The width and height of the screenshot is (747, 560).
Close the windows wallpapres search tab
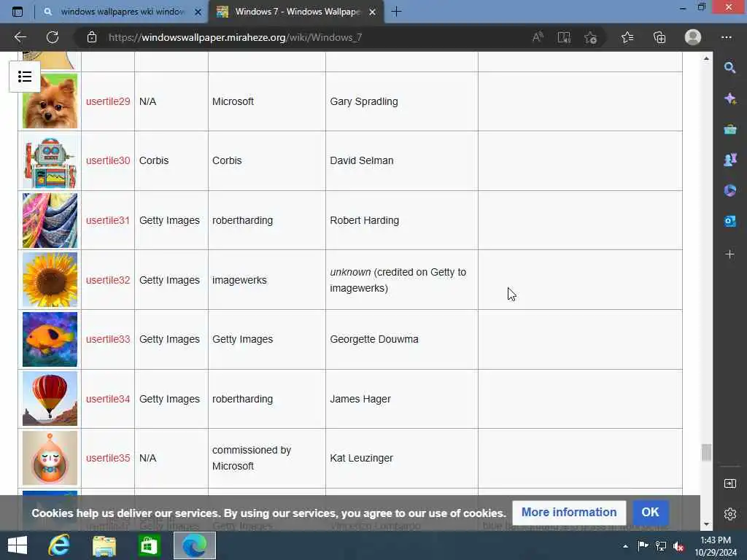(x=198, y=12)
